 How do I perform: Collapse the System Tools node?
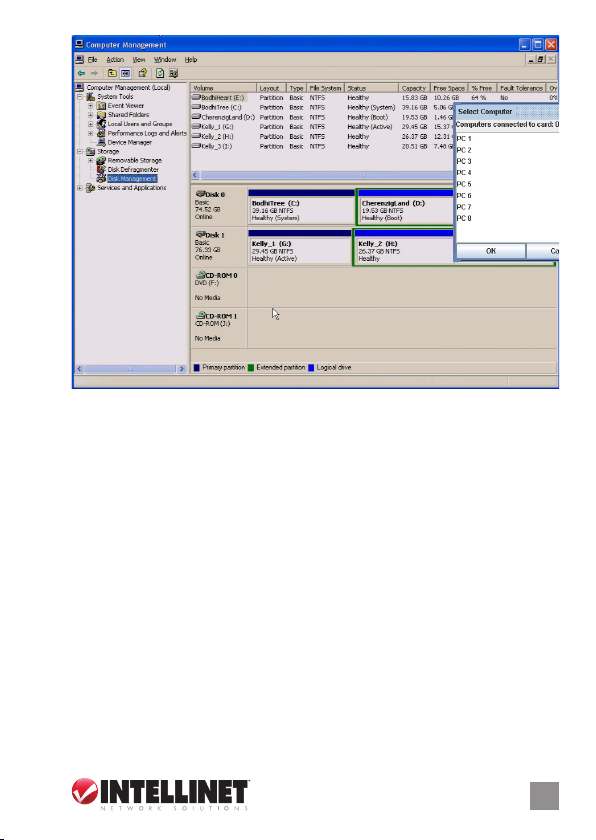[80, 97]
